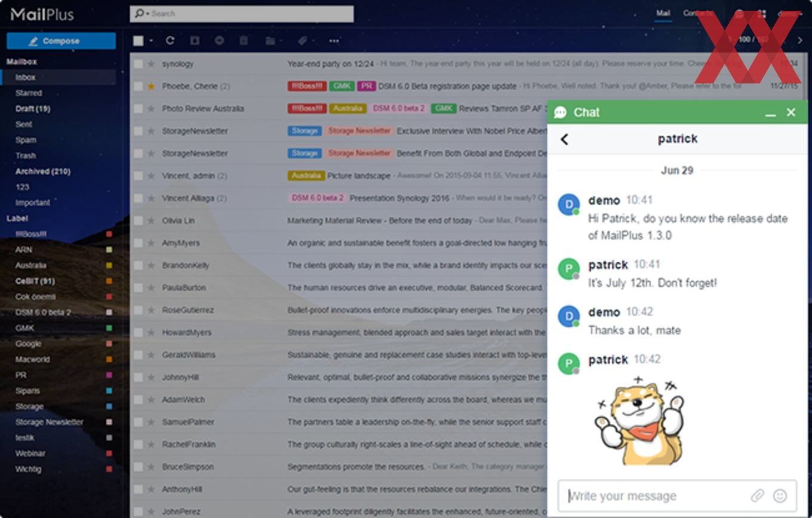Star the AmyMyers email
The image size is (812, 518).
point(151,243)
